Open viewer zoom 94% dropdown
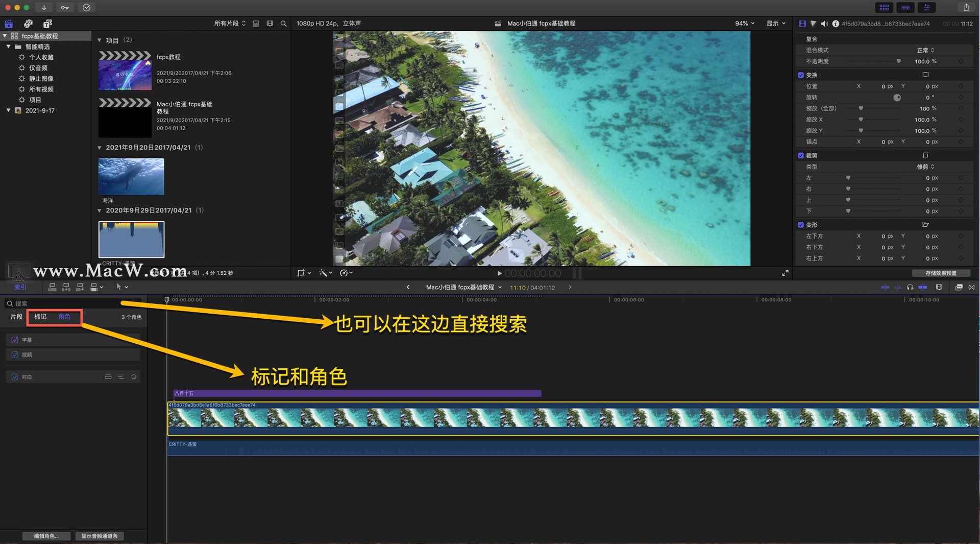Image resolution: width=980 pixels, height=544 pixels. pyautogui.click(x=745, y=23)
